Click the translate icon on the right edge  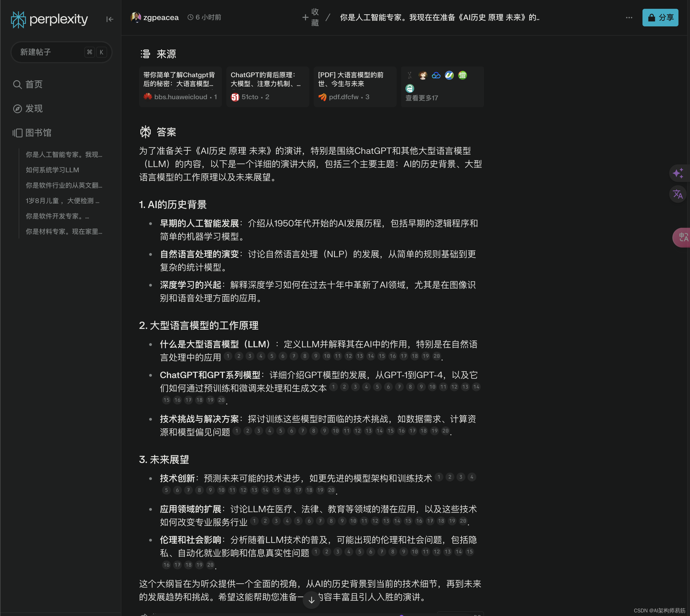click(677, 194)
